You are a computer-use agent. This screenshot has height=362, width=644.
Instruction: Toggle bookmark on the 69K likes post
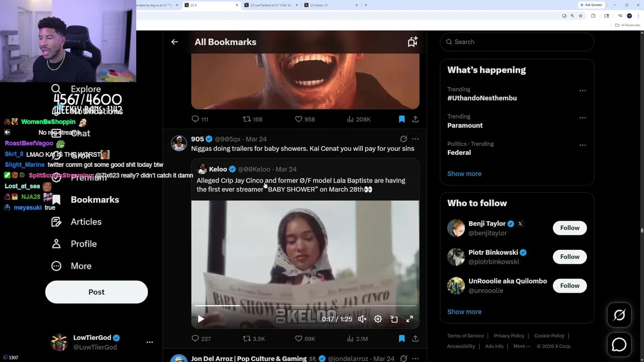click(x=401, y=339)
